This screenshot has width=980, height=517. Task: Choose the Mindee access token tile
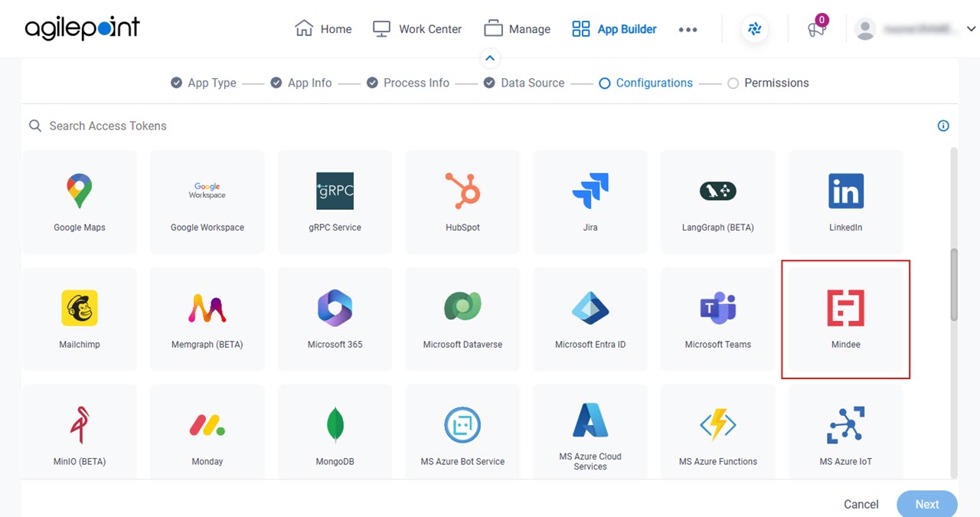[x=846, y=319]
